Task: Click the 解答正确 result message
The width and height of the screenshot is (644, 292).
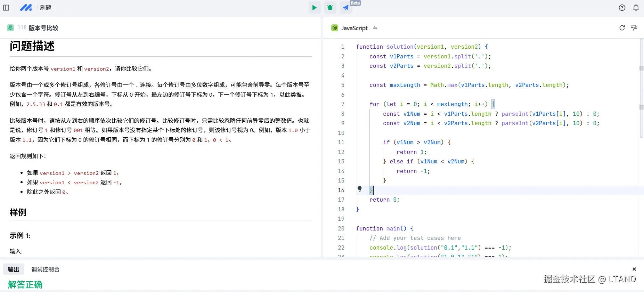Action: [25, 285]
